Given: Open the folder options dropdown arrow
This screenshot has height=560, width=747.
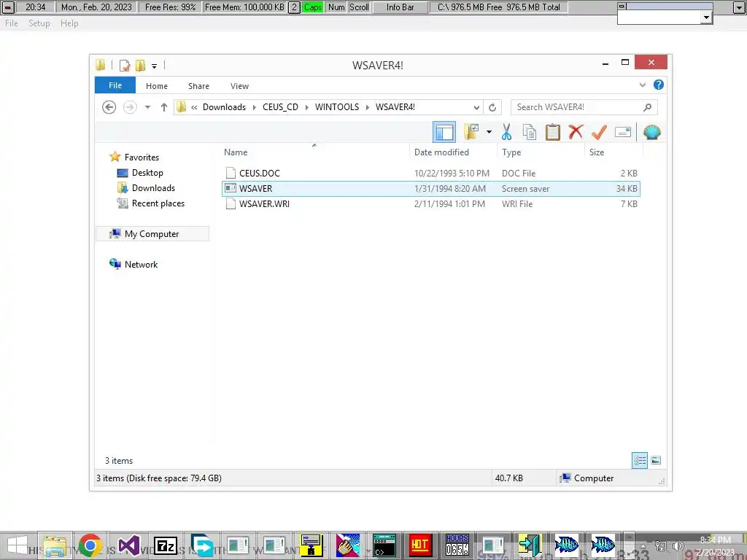Looking at the screenshot, I should (489, 132).
